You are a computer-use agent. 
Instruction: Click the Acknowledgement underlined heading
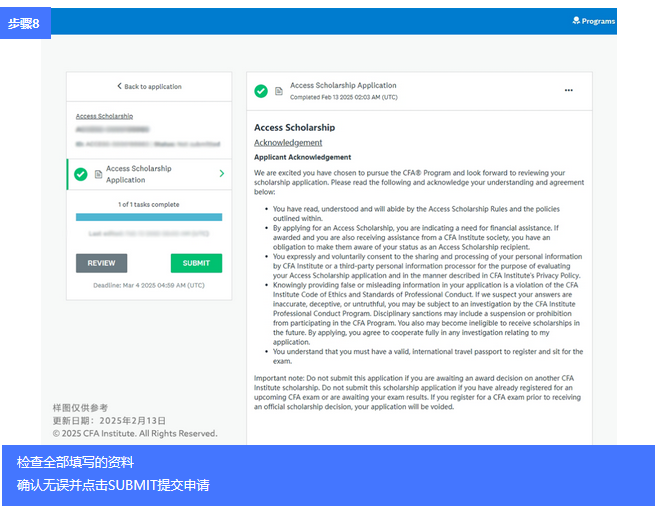pos(288,143)
